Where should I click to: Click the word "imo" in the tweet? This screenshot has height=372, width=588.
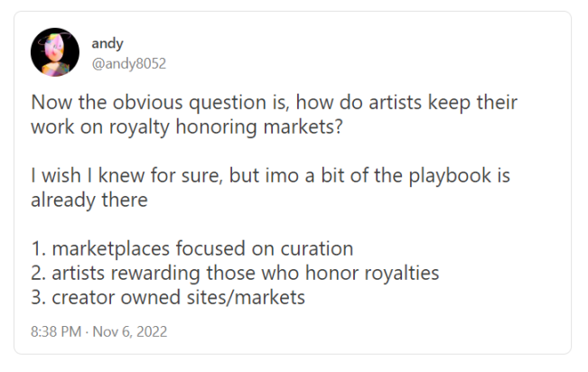click(x=282, y=175)
